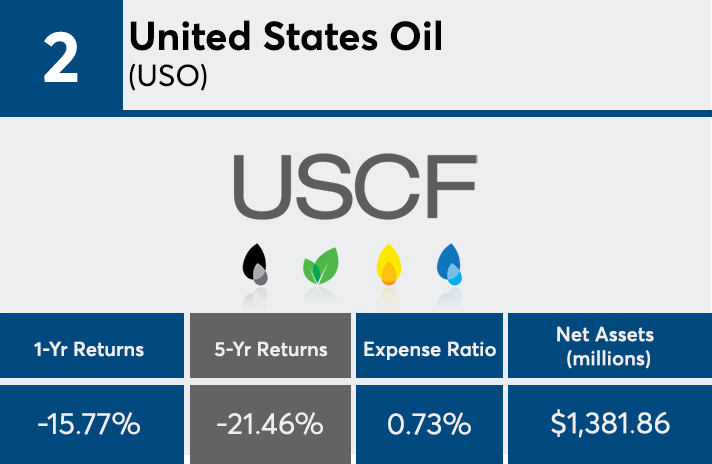The width and height of the screenshot is (712, 464).
Task: Click the $1,381.86 net assets value
Action: pos(610,424)
